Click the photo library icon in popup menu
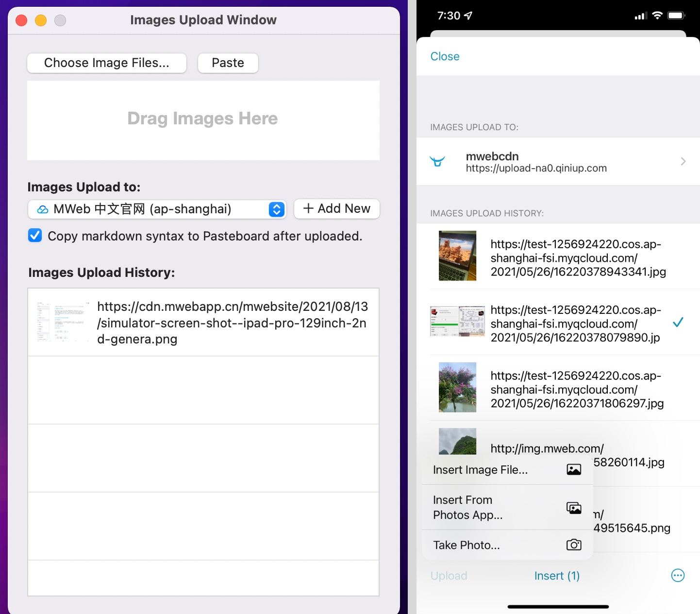This screenshot has height=614, width=700. pos(574,508)
